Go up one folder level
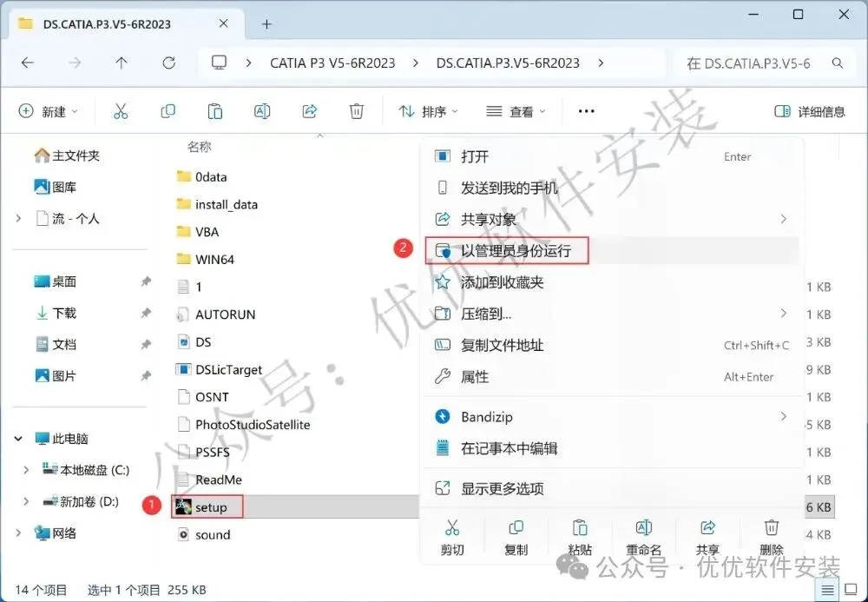The width and height of the screenshot is (868, 602). [122, 63]
